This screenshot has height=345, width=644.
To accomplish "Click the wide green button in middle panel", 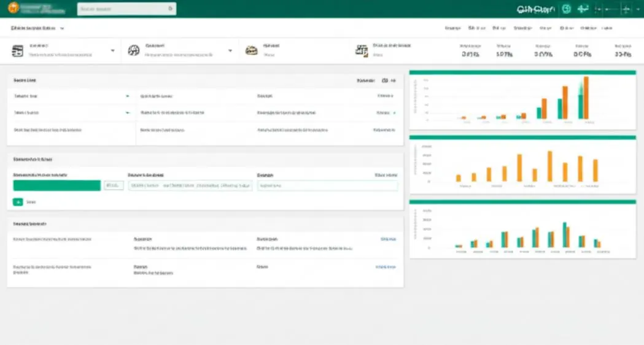I will pyautogui.click(x=56, y=185).
